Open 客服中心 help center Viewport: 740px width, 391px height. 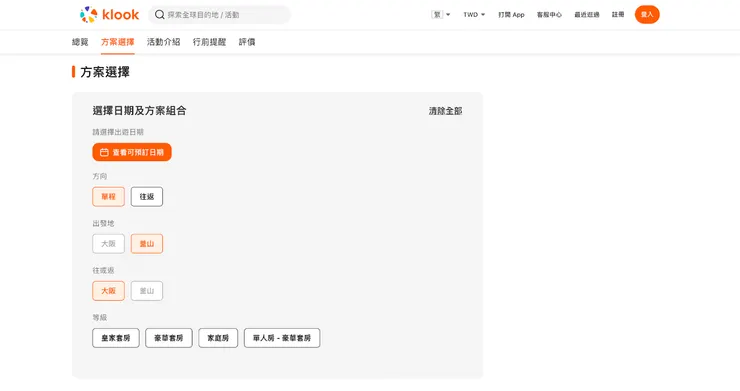[x=549, y=15]
